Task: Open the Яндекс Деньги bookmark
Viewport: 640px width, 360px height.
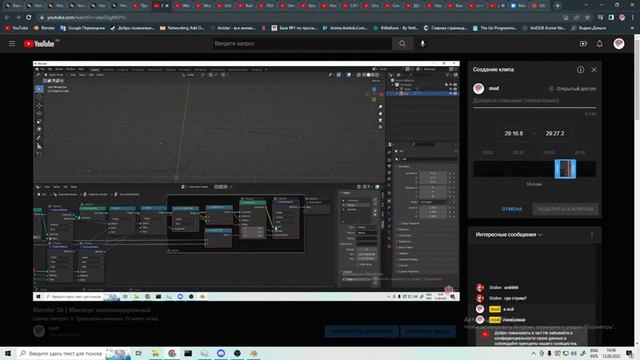Action: click(588, 28)
